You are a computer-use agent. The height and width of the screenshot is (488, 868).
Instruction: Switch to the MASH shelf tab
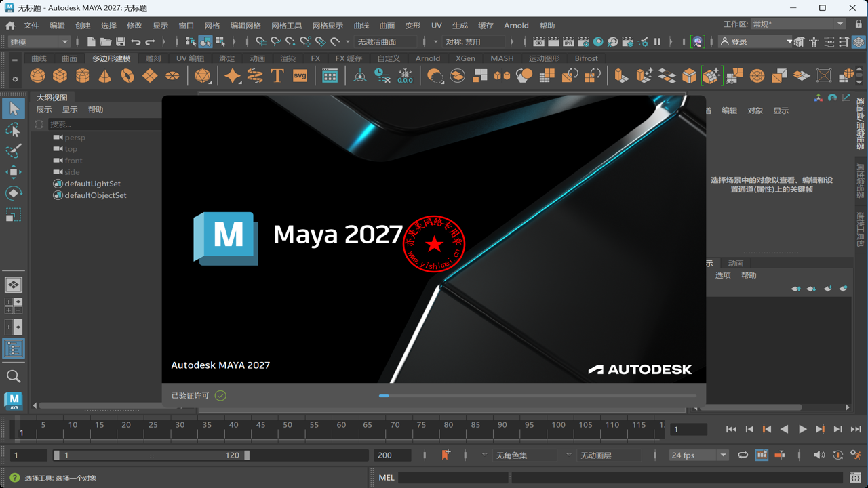click(502, 58)
